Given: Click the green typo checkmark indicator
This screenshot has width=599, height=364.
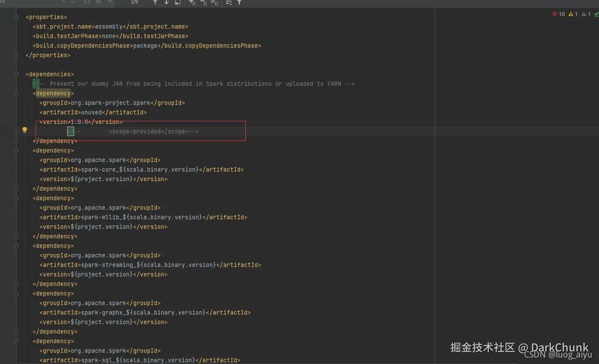Looking at the screenshot, I should pyautogui.click(x=596, y=14).
